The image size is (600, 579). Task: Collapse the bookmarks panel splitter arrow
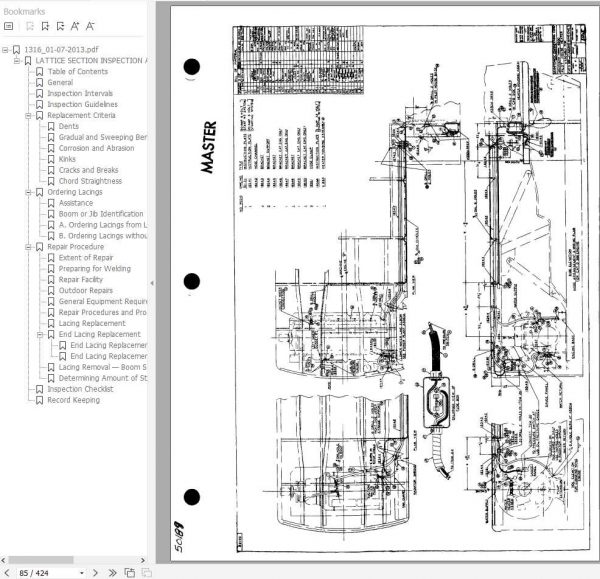tap(152, 283)
